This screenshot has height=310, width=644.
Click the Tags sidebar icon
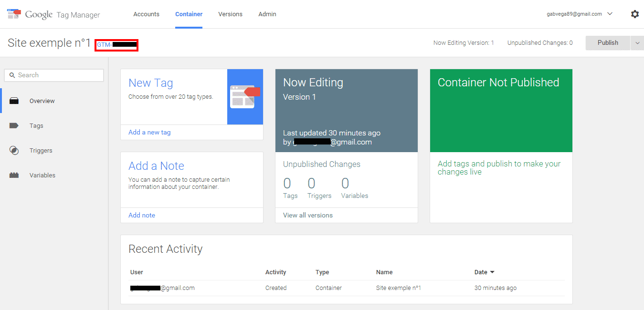click(x=14, y=126)
